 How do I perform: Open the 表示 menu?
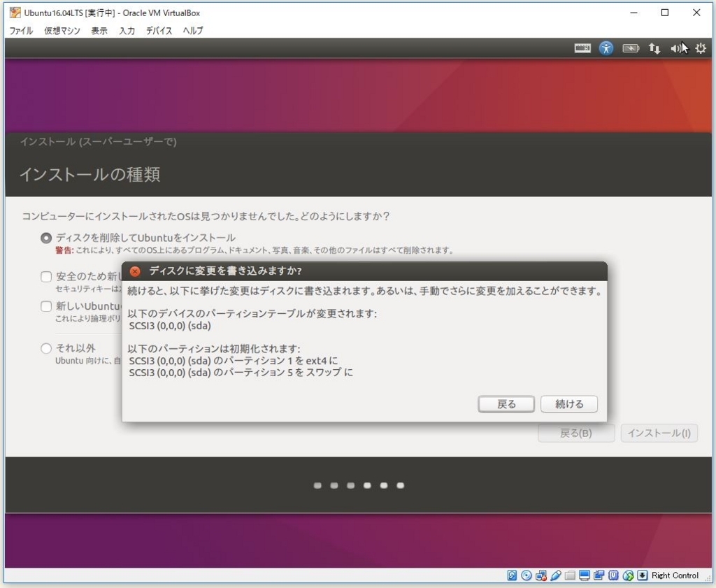[99, 31]
